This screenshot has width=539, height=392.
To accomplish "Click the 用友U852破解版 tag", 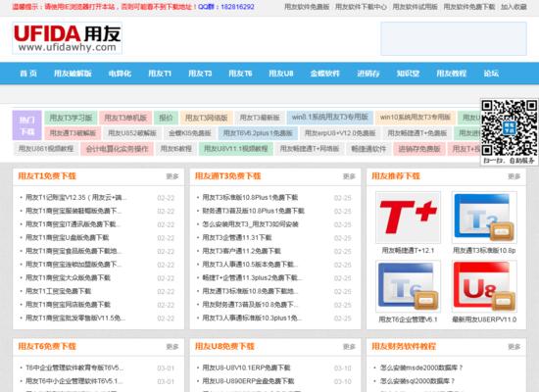I will pyautogui.click(x=132, y=133).
